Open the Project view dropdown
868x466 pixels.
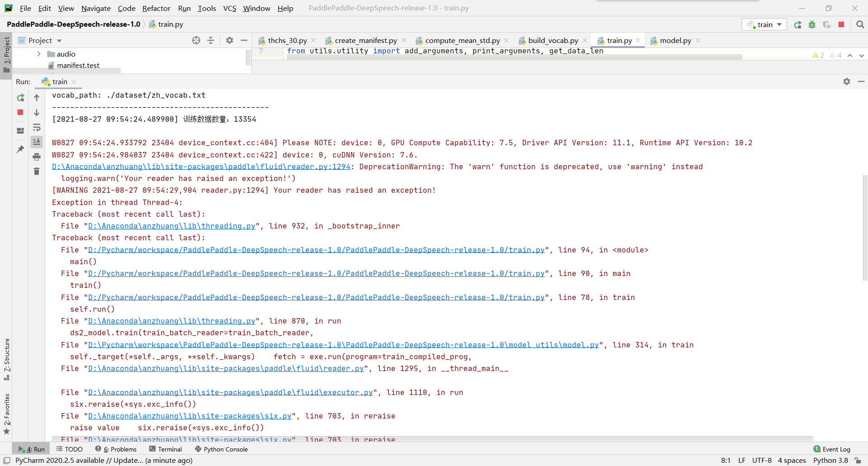tap(58, 40)
